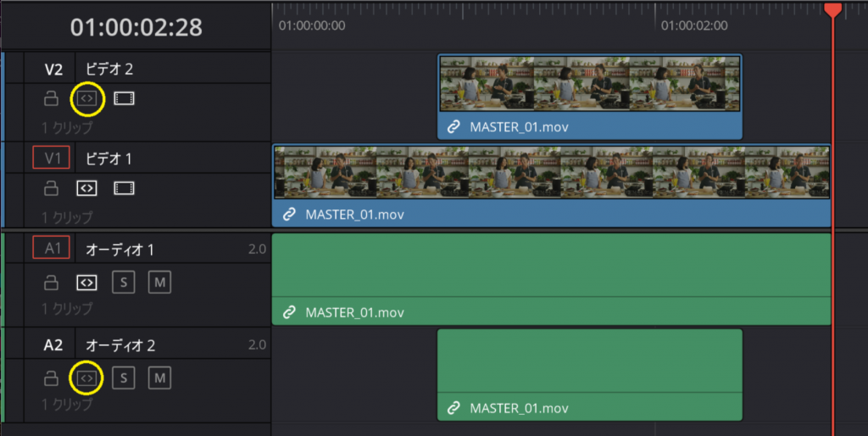
Task: Select the A1 destination control
Action: click(52, 248)
